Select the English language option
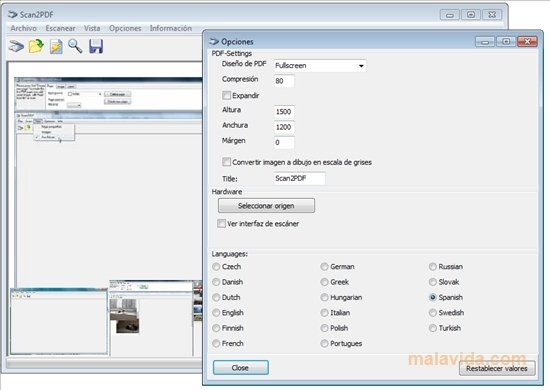 [x=216, y=313]
